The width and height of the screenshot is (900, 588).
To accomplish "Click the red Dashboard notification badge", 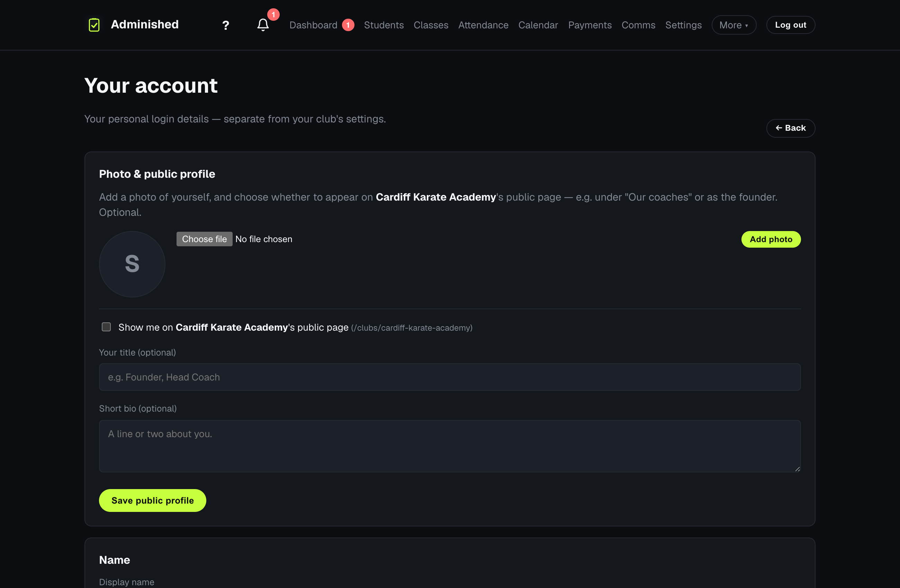I will click(348, 25).
